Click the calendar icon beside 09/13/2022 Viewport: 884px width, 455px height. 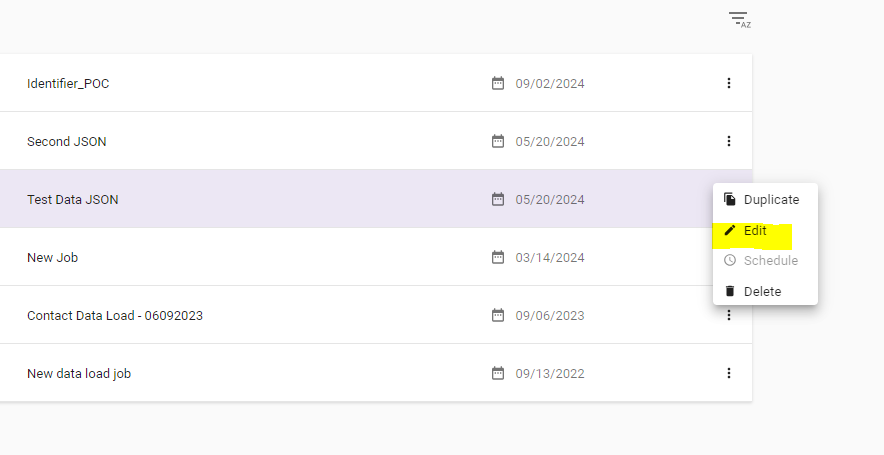[498, 373]
